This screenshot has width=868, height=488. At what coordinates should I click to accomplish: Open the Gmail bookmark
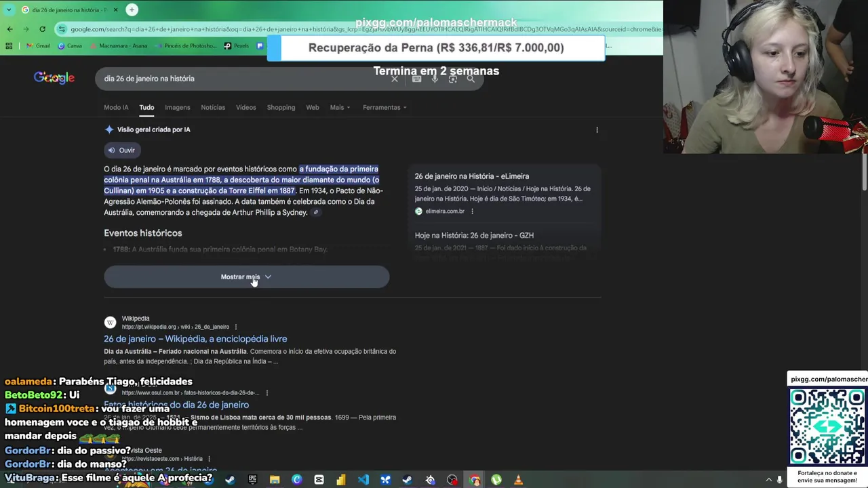coord(38,46)
